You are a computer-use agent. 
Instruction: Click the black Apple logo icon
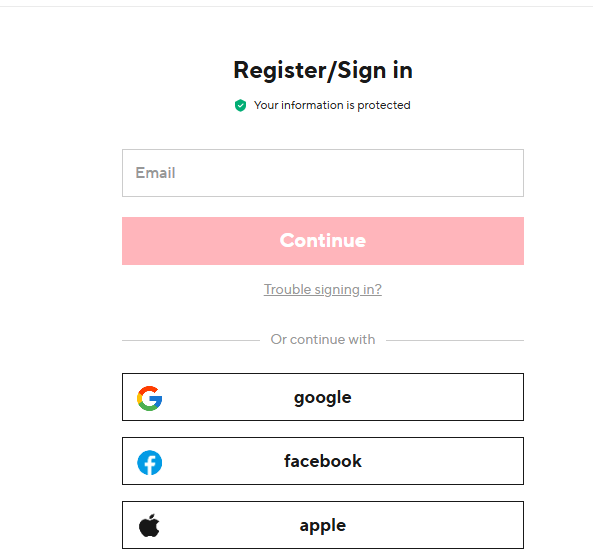(149, 525)
